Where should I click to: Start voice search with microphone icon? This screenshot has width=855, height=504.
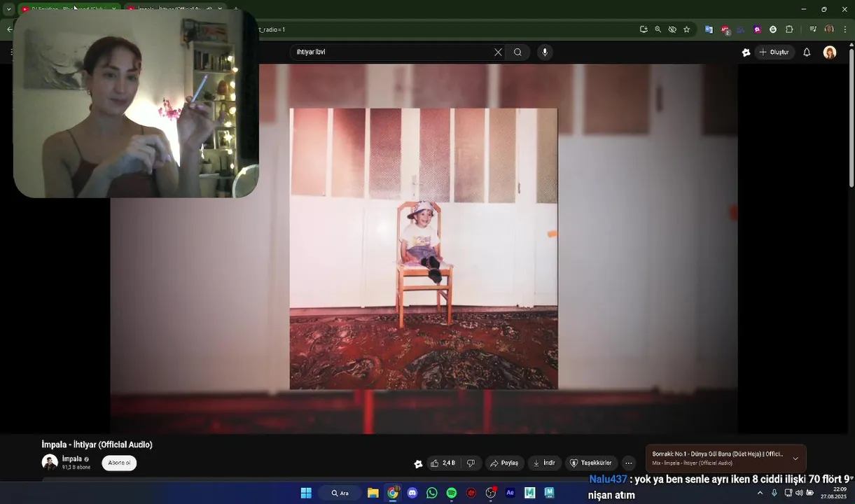coord(545,52)
